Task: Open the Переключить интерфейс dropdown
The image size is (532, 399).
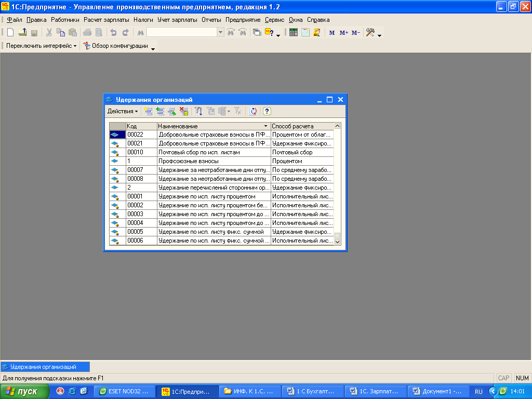Action: tap(42, 46)
